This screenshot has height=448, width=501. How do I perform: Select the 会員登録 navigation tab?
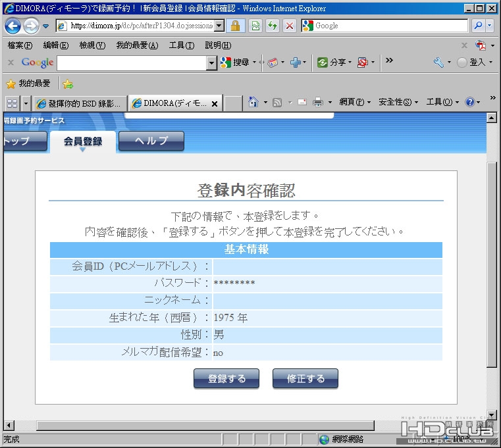pos(83,141)
